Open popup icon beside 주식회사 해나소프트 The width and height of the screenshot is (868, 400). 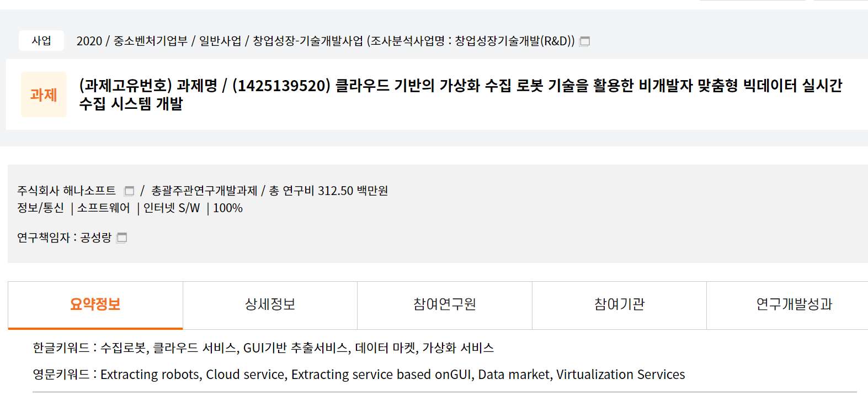pyautogui.click(x=129, y=191)
